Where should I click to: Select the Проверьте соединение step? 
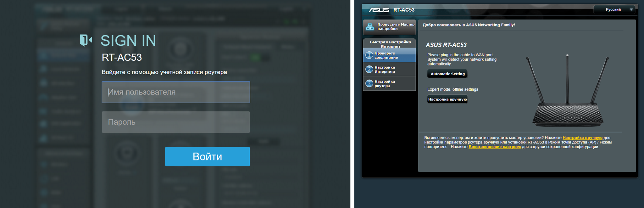click(389, 55)
